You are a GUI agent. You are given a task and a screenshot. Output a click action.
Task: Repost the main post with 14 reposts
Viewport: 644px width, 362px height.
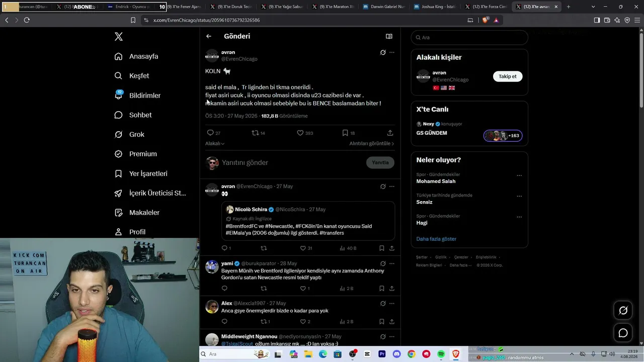point(258,133)
